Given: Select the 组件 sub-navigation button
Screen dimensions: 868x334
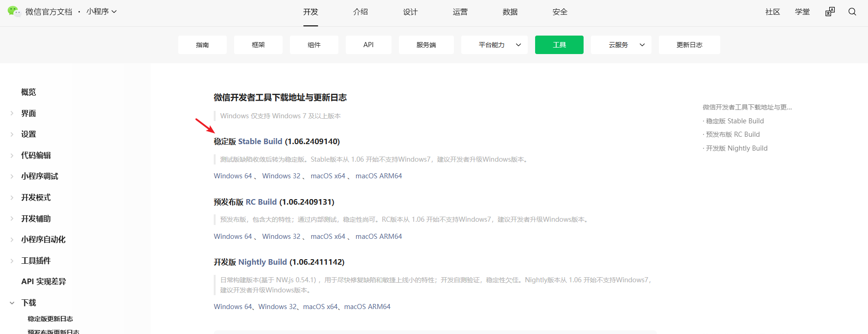Looking at the screenshot, I should click(x=314, y=45).
